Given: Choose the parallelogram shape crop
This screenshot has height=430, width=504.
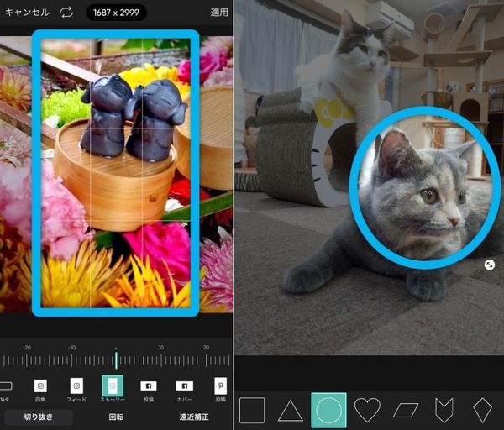Looking at the screenshot, I should [406, 411].
